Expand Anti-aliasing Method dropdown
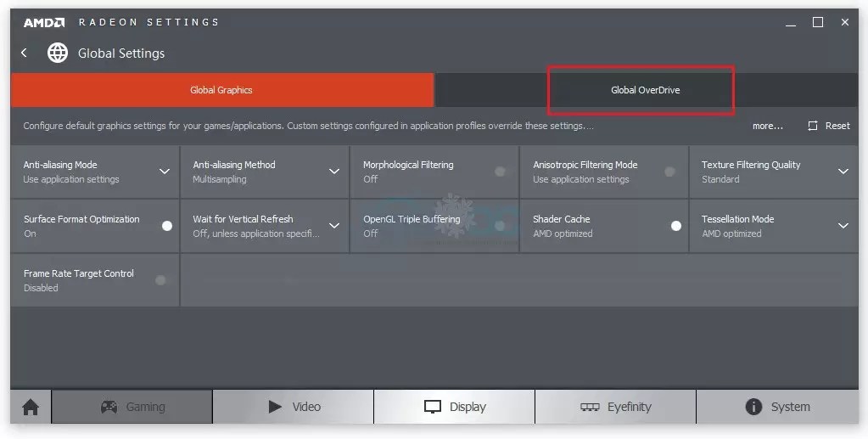The height and width of the screenshot is (439, 868). (x=333, y=172)
